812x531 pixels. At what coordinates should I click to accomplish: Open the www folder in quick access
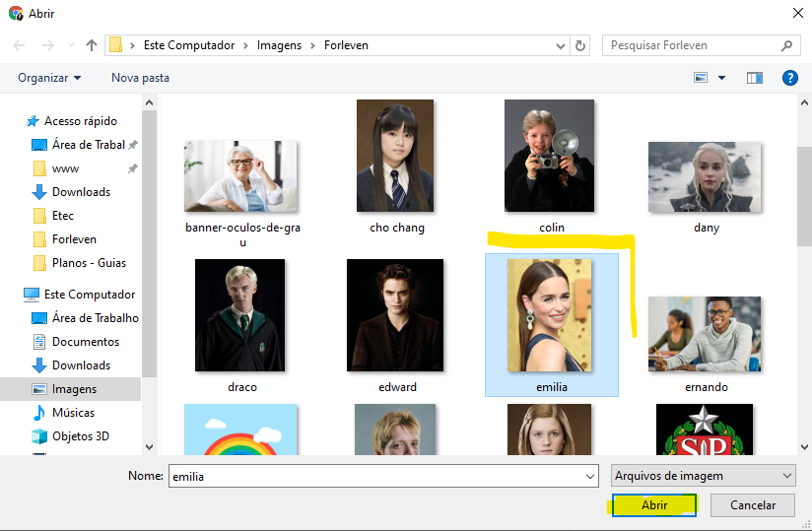pos(65,168)
